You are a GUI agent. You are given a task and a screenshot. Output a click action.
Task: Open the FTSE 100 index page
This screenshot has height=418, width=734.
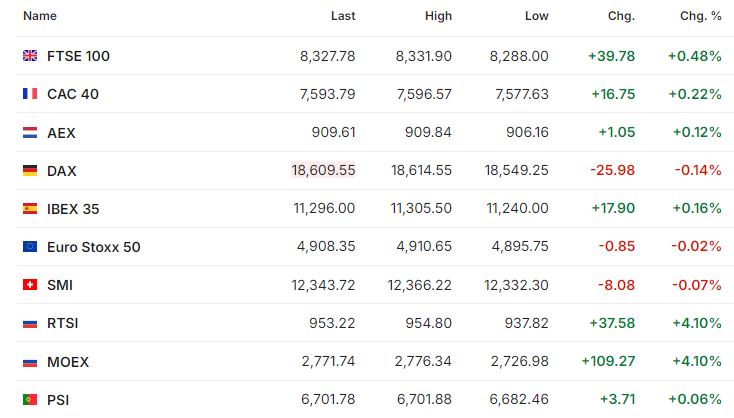pyautogui.click(x=78, y=56)
